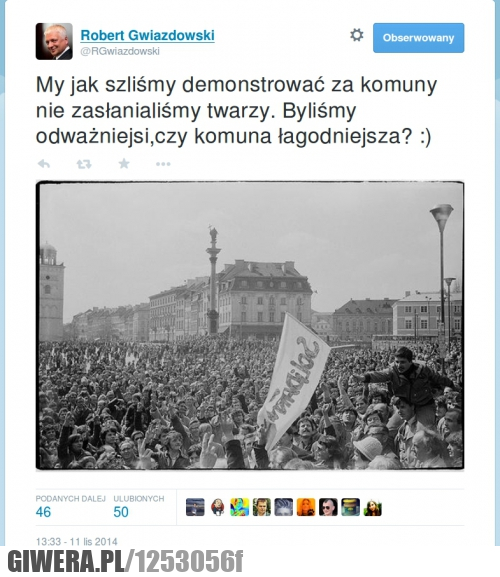Favorite the tweet with star icon
Image resolution: width=500 pixels, height=577 pixels.
click(124, 163)
